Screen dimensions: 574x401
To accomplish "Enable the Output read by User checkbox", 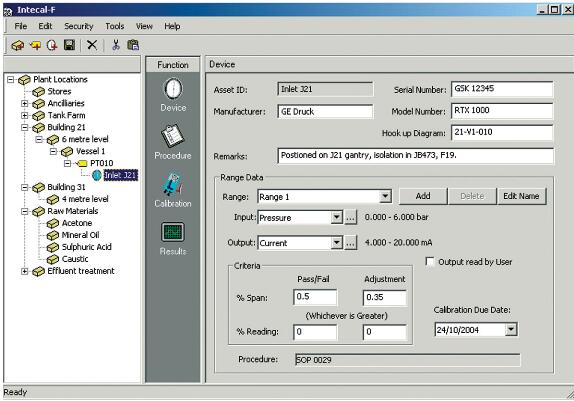I will (x=430, y=262).
